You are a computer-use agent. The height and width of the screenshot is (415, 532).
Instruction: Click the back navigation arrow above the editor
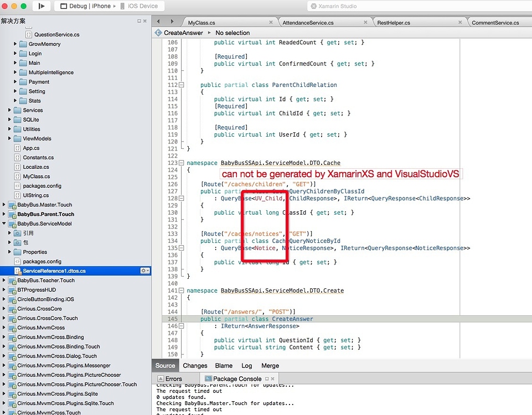(158, 23)
